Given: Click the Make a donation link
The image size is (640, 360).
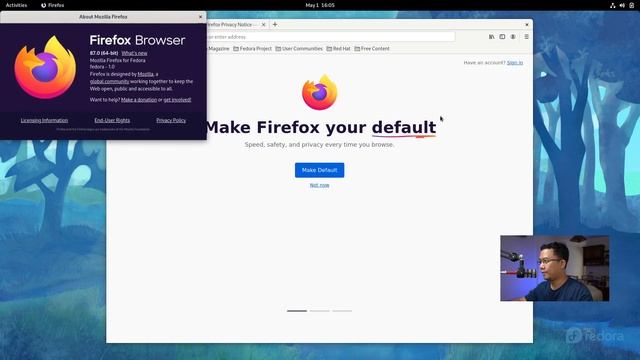Looking at the screenshot, I should click(139, 100).
